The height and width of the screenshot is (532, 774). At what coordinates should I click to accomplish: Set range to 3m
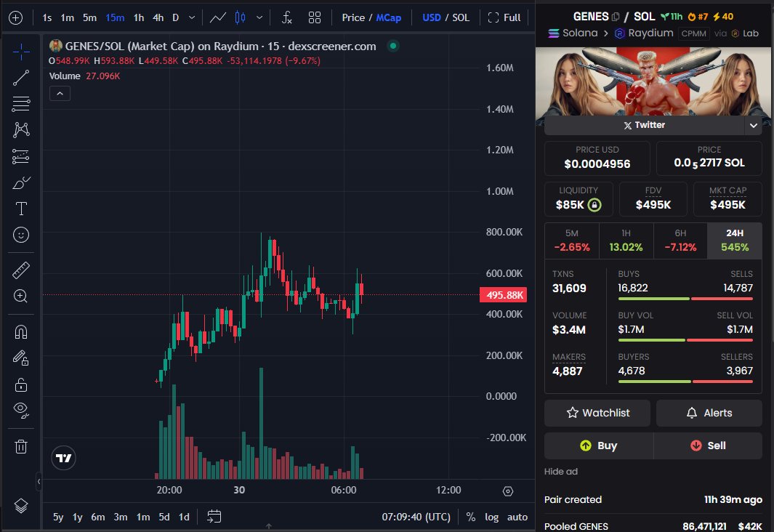(121, 517)
